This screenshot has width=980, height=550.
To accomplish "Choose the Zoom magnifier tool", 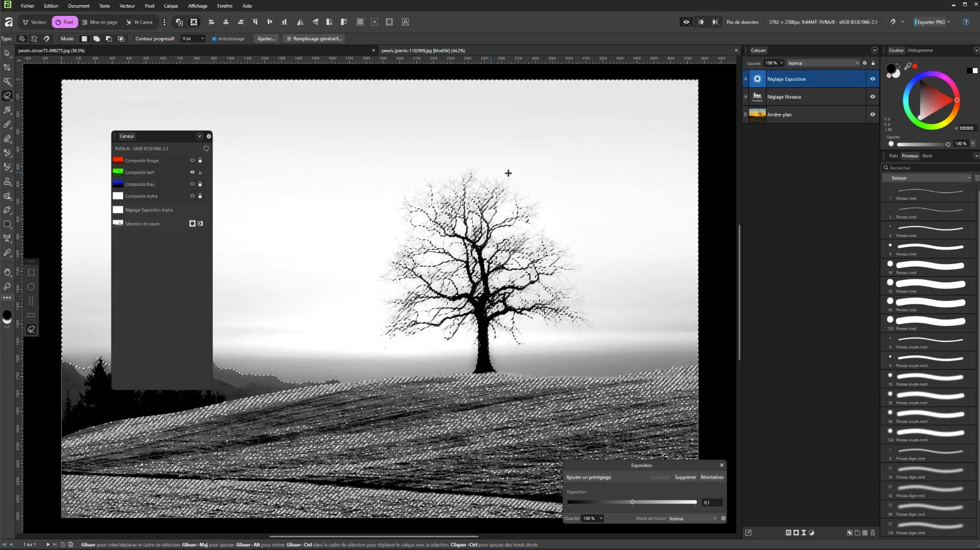I will [x=7, y=286].
